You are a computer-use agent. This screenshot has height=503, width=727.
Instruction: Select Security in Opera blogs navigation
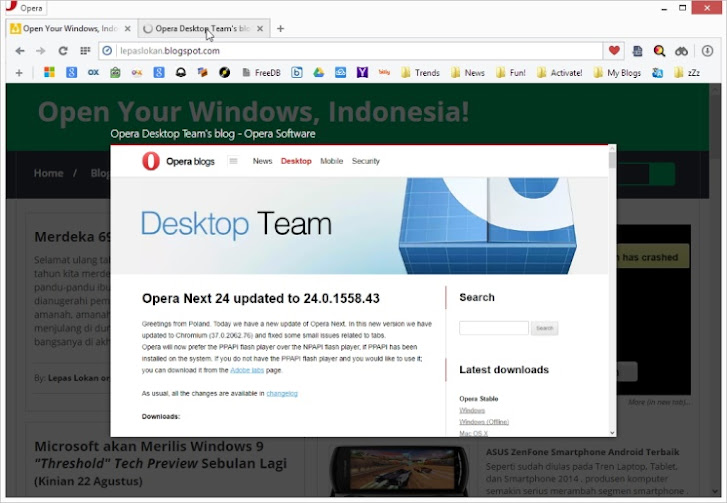pyautogui.click(x=365, y=161)
